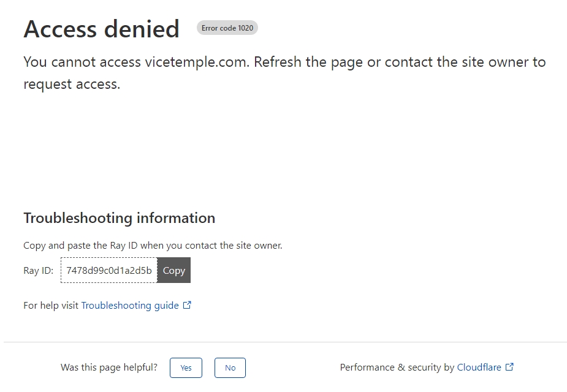Click the vicetemple.com domain in the message
567x392 pixels.
(197, 62)
